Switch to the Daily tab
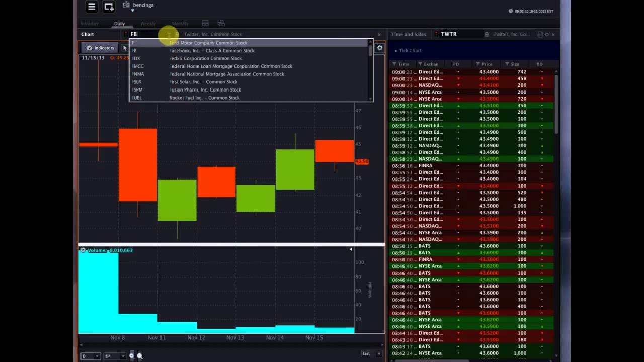 coord(119,24)
